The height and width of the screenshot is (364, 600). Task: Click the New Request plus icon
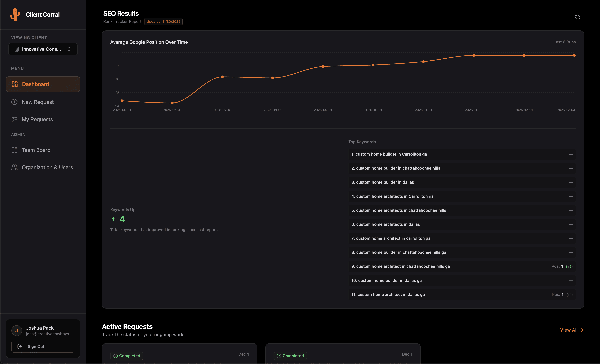(x=14, y=102)
